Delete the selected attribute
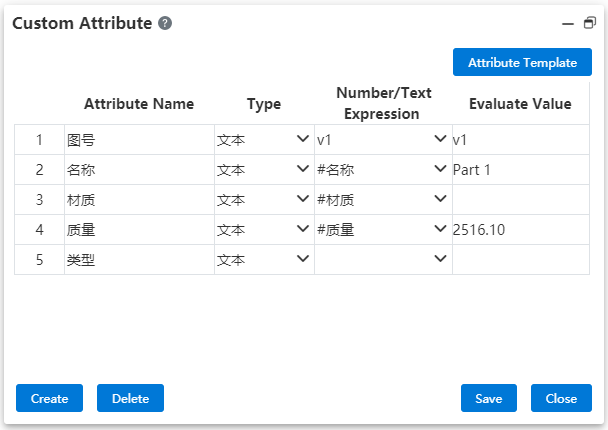Viewport: 608px width, 430px height. [x=130, y=398]
